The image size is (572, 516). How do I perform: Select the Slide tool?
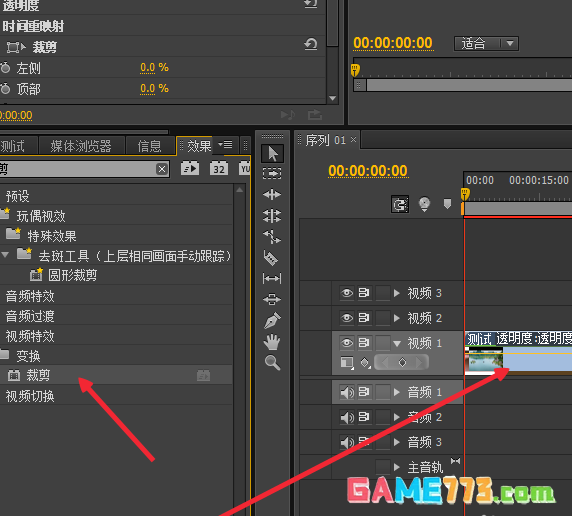coord(272,300)
